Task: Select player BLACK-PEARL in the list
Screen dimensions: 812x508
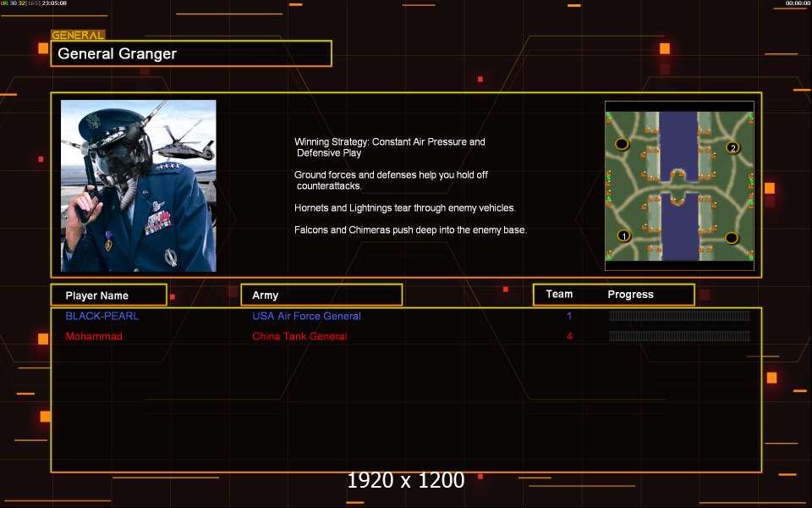Action: coord(102,316)
